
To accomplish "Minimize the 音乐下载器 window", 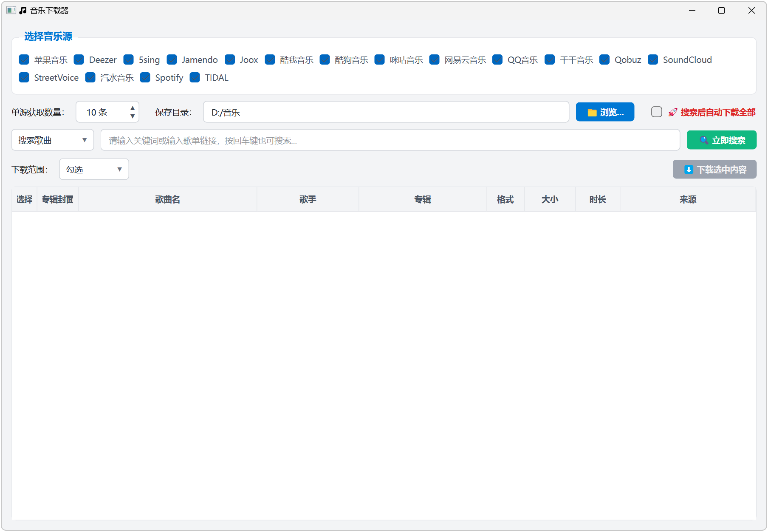I will click(692, 10).
